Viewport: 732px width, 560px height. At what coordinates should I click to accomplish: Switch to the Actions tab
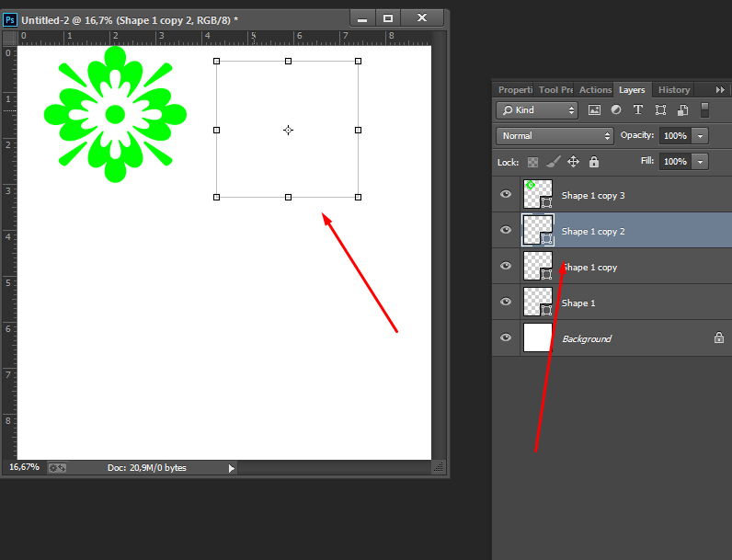(595, 89)
